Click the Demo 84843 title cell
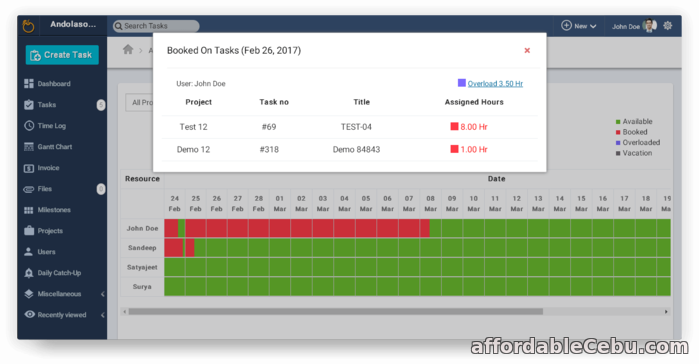Screen dimensions: 699x364 (356, 150)
